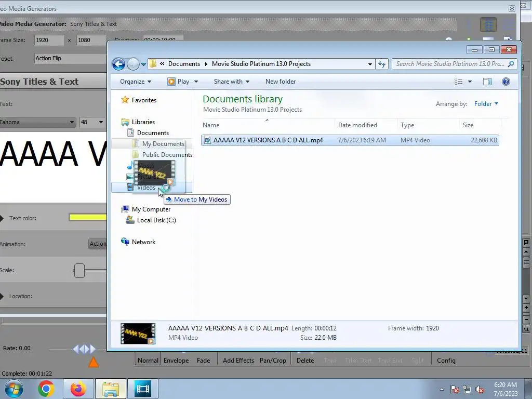Expand the Text color disclosure triangle
The width and height of the screenshot is (532, 399).
2,218
